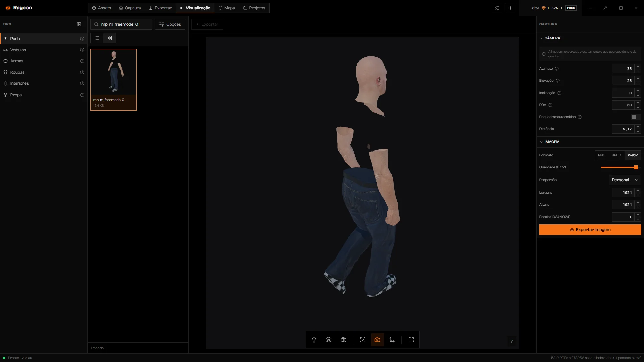644x362 pixels.
Task: Collapse the TIPO sidebar panel icon
Action: [79, 24]
